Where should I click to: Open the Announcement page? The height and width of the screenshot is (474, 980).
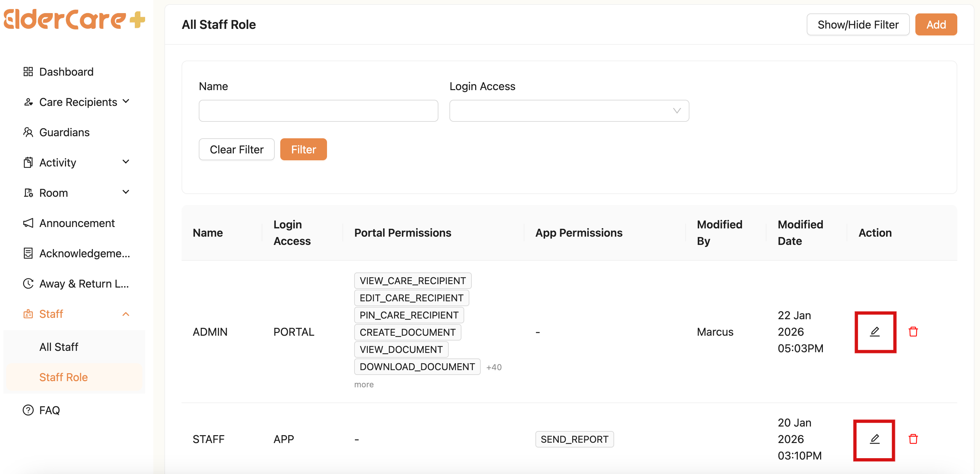point(77,223)
